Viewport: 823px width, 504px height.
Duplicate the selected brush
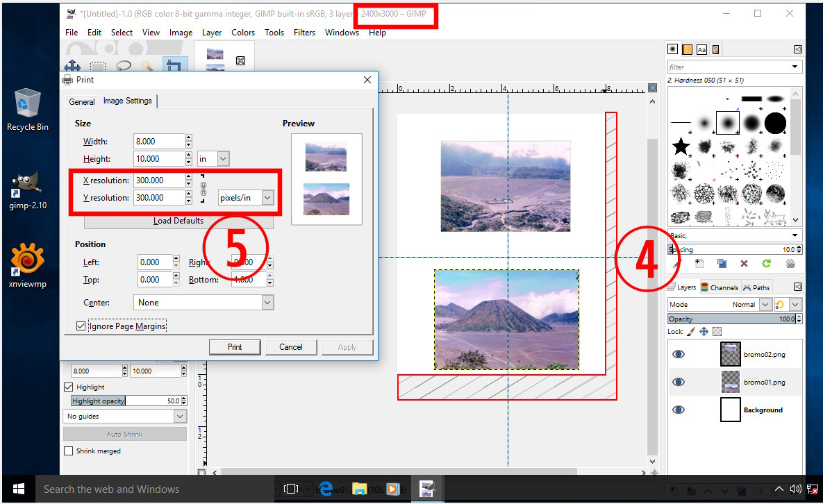click(x=722, y=263)
